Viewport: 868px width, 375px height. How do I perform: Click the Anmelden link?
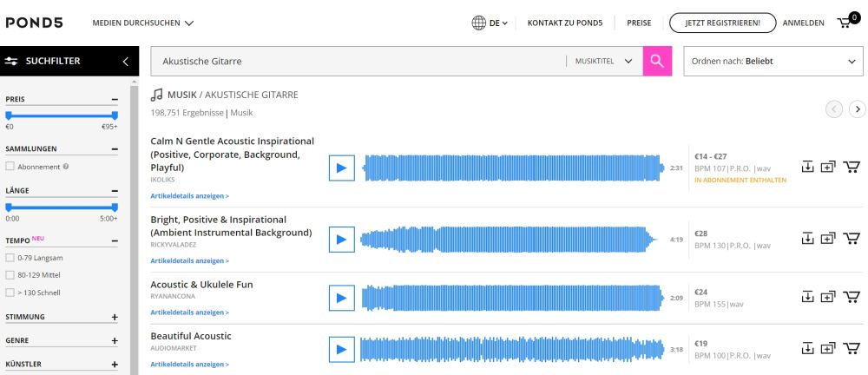pos(803,23)
